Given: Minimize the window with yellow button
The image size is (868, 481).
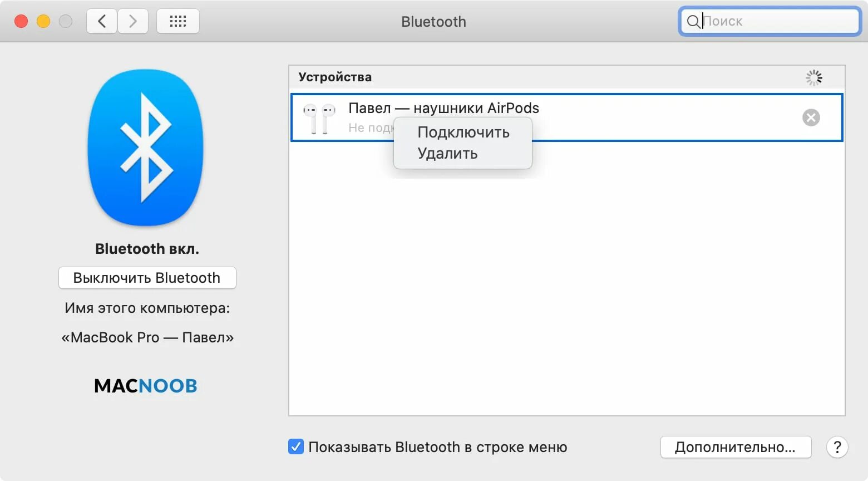Looking at the screenshot, I should [x=43, y=21].
